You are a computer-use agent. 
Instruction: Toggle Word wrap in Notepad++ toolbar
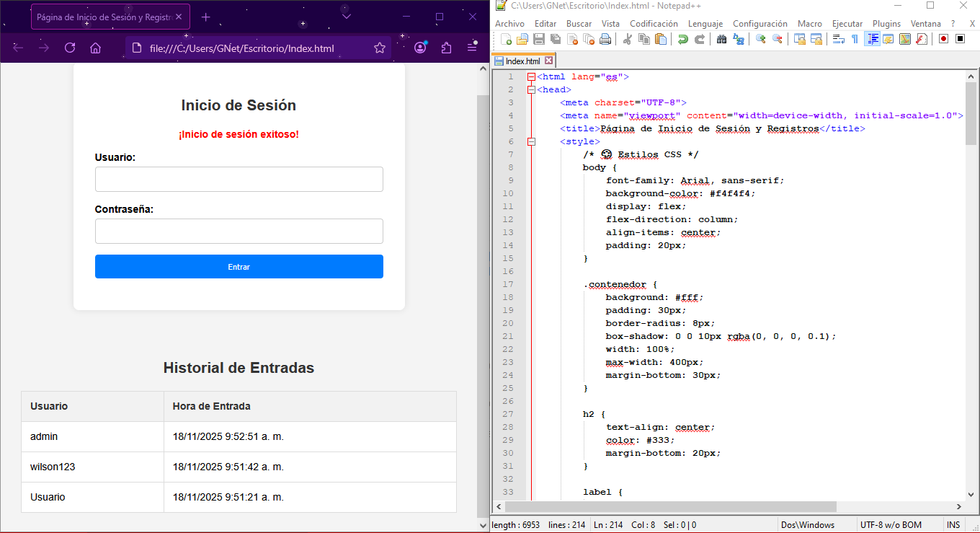tap(838, 39)
